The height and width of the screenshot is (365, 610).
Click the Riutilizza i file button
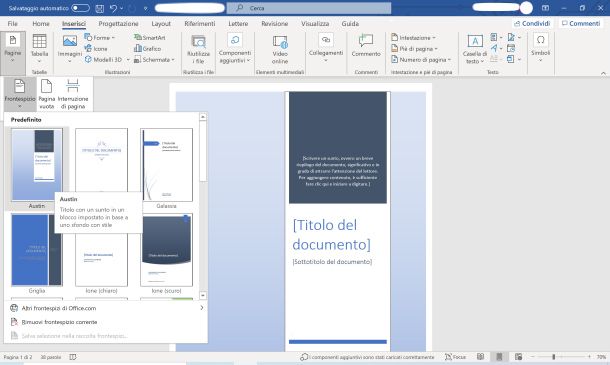pyautogui.click(x=198, y=49)
